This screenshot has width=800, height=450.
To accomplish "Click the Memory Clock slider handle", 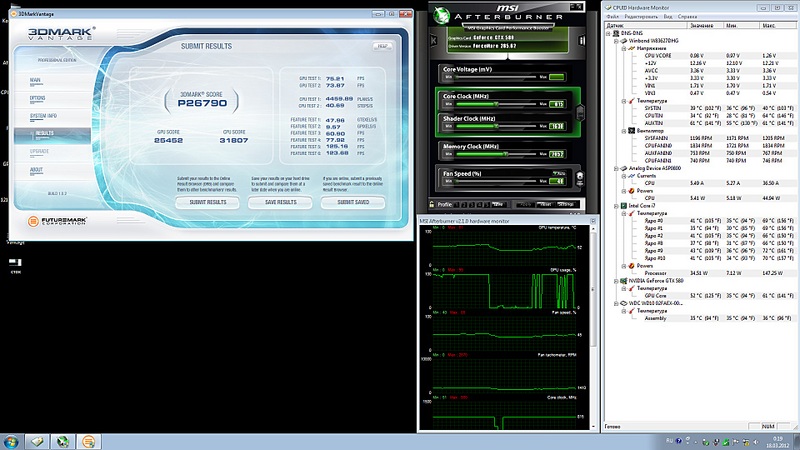I will (505, 154).
